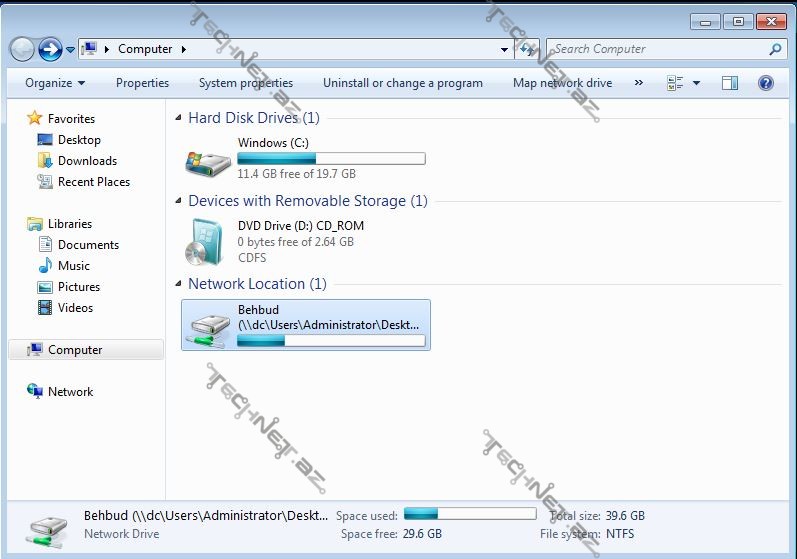Click the Help question mark icon
Image resolution: width=797 pixels, height=559 pixels.
pyautogui.click(x=766, y=83)
